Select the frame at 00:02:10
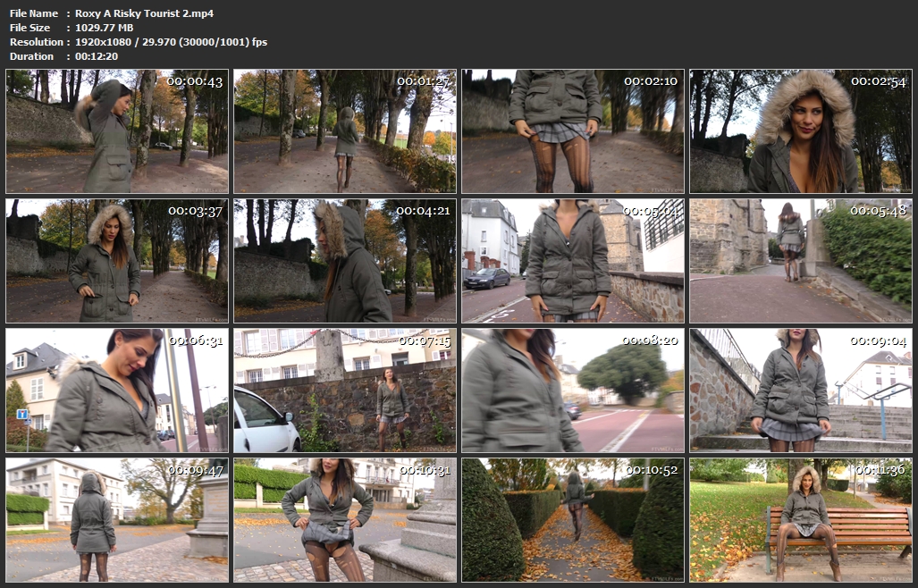 click(573, 131)
